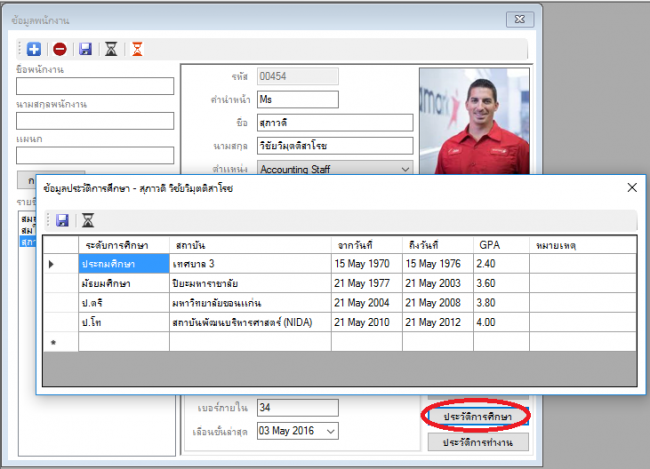Click the save disk icon in employee window toolbar
Screen dimensions: 650x469
click(85, 49)
